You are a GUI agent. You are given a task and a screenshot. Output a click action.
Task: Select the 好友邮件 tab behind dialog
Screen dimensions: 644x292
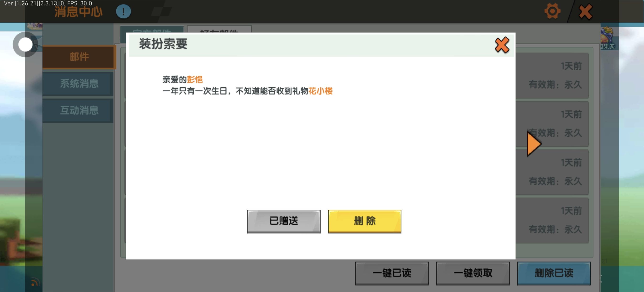(x=219, y=29)
